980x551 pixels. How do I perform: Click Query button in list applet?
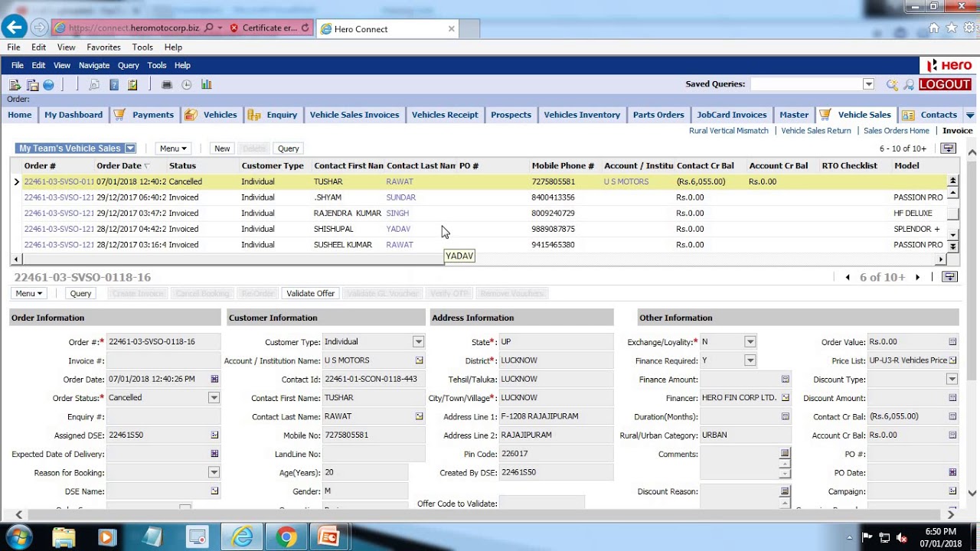click(289, 148)
